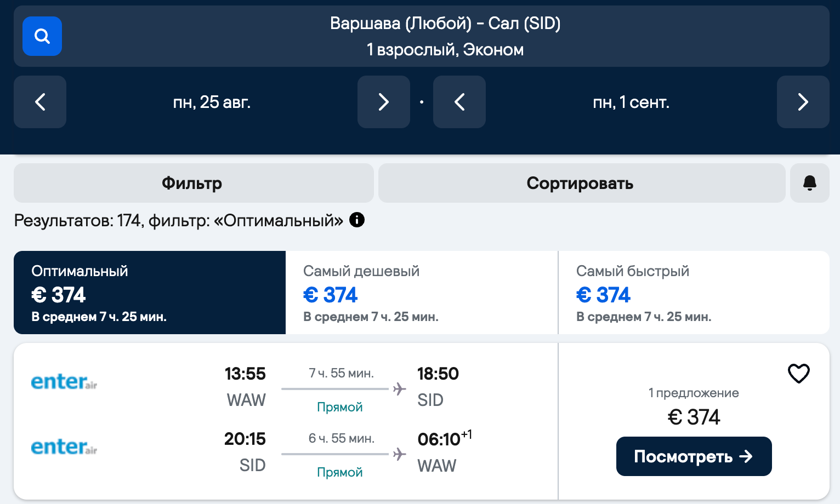Click the Варшава – Сал route summary
Image resolution: width=840 pixels, height=504 pixels.
(445, 36)
